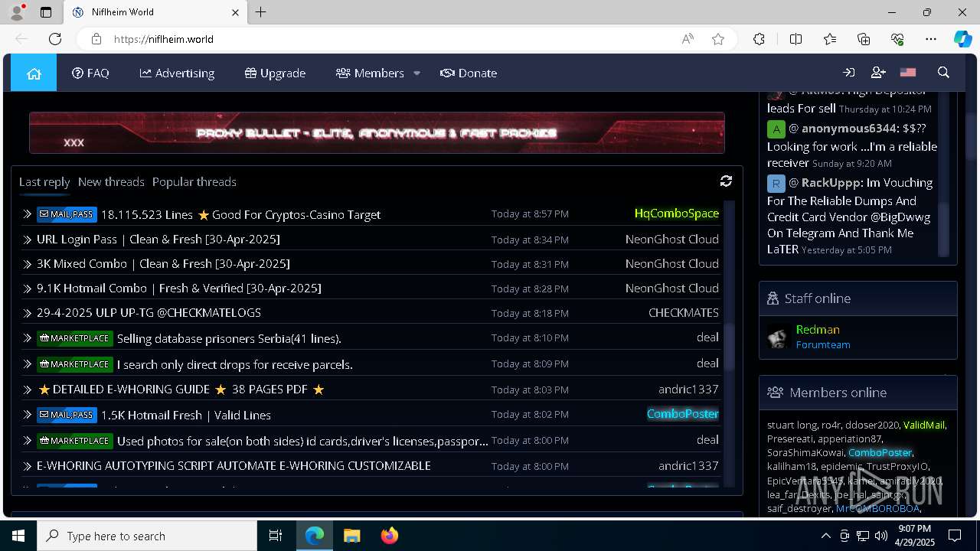Close the Niflheim World tab
This screenshot has width=980, height=551.
click(235, 12)
